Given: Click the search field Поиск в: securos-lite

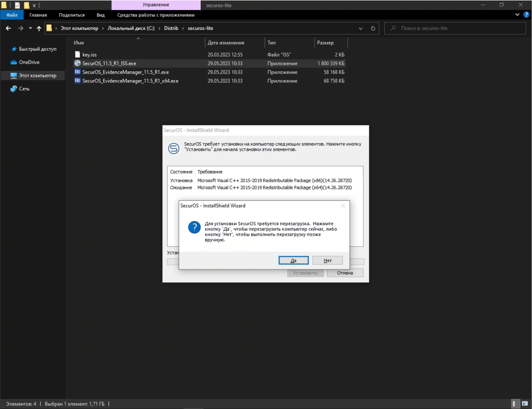Looking at the screenshot, I should click(455, 28).
